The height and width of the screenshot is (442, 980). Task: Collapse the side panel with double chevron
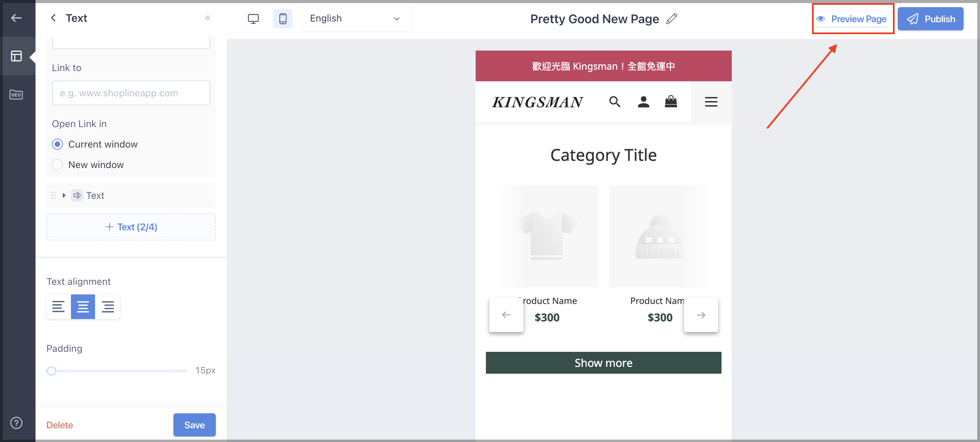pos(208,18)
